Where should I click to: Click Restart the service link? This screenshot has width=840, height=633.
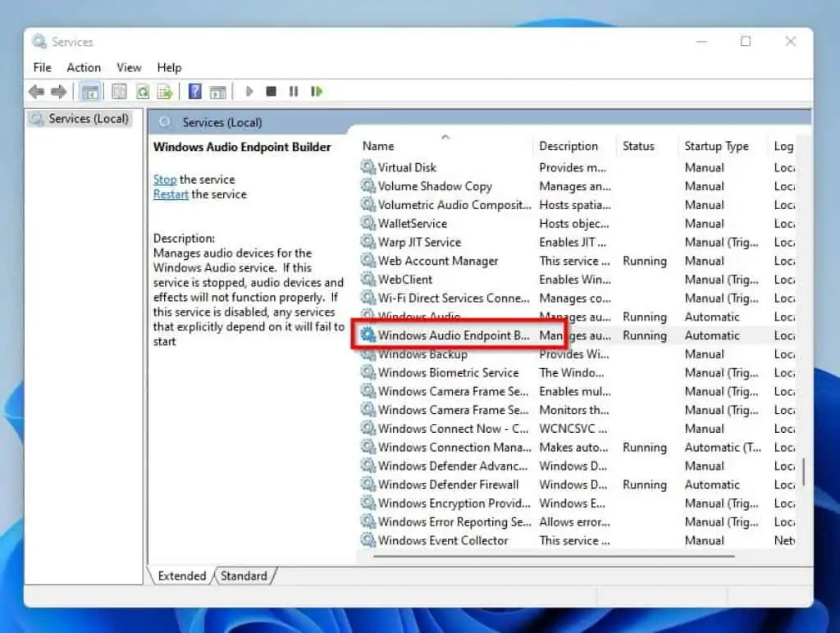[x=171, y=194]
